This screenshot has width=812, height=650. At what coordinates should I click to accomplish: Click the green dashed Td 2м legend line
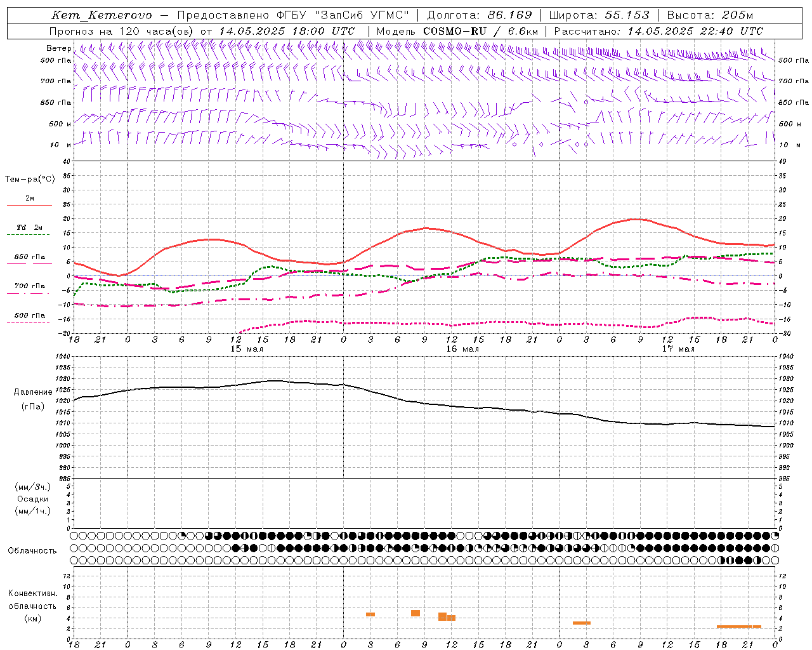28,235
